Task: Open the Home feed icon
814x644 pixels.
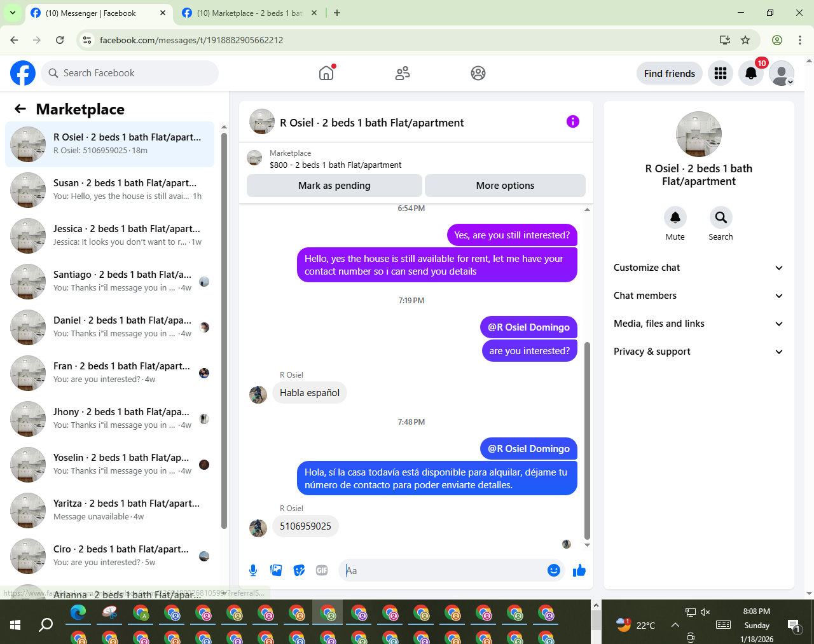Action: (x=326, y=73)
